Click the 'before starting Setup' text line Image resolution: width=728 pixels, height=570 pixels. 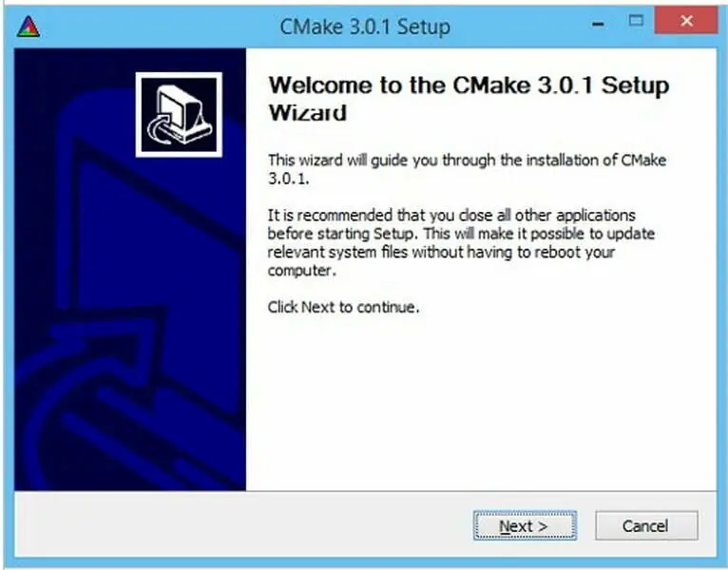(x=461, y=234)
